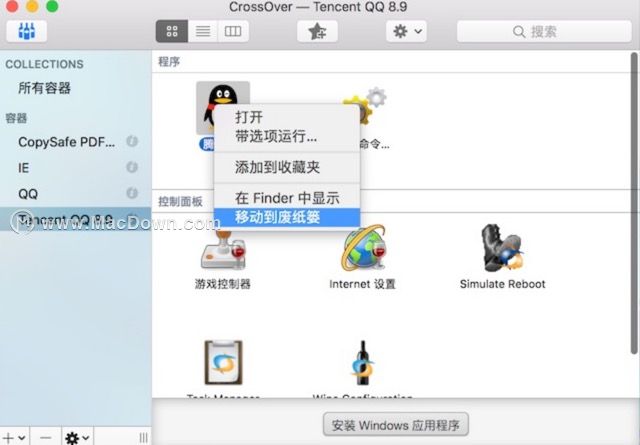Choose 添加到收藏夹 from context menu
The image size is (640, 445).
(x=287, y=167)
